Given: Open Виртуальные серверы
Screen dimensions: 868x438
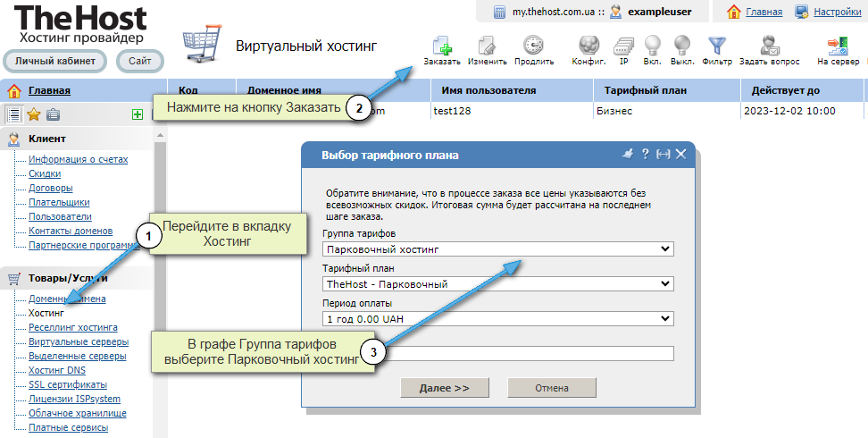Looking at the screenshot, I should point(79,341).
